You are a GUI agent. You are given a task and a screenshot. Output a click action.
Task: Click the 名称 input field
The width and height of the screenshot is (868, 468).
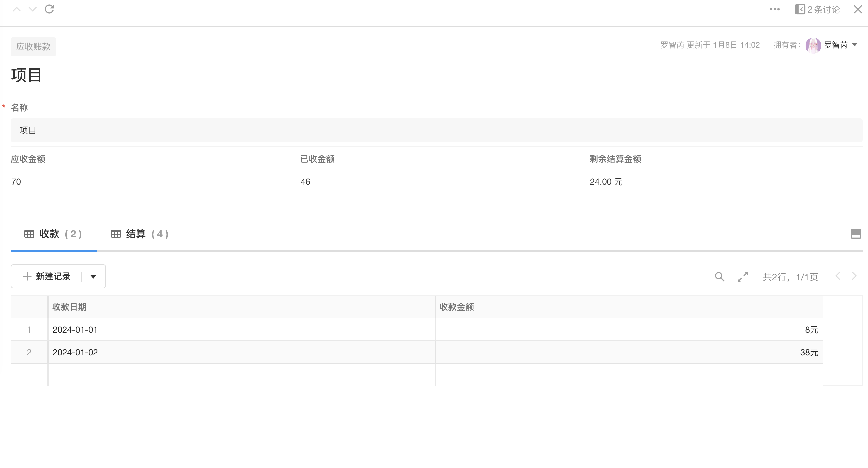click(436, 130)
